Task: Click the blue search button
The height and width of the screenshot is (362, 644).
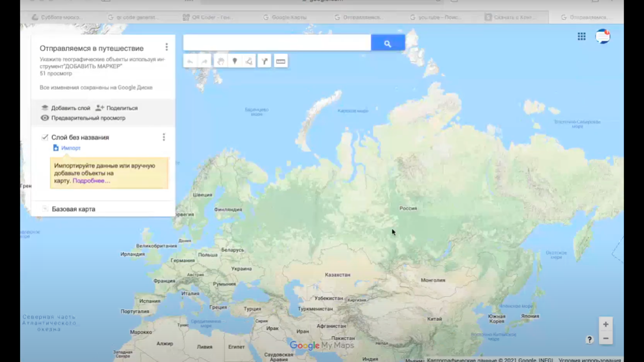Action: [x=387, y=44]
